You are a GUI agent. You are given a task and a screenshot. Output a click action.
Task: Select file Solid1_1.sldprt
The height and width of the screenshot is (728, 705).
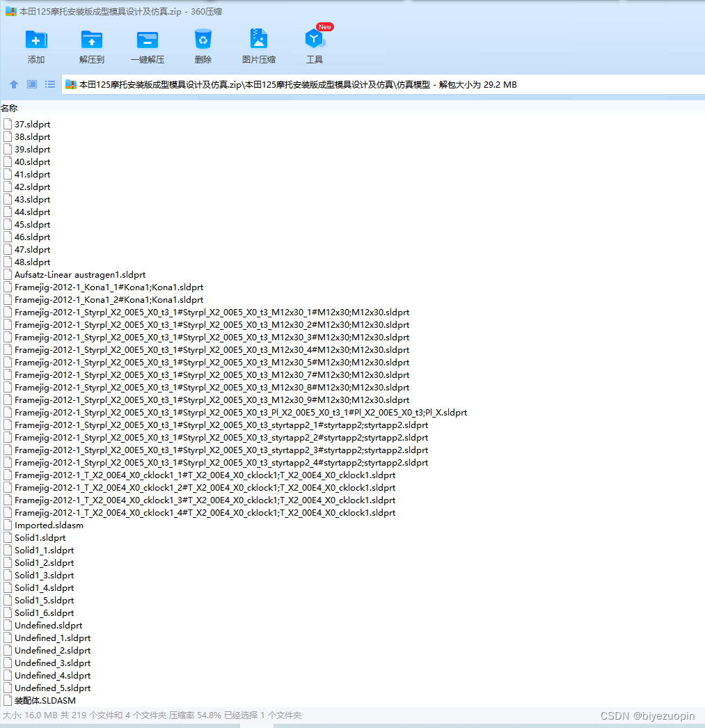click(x=44, y=551)
